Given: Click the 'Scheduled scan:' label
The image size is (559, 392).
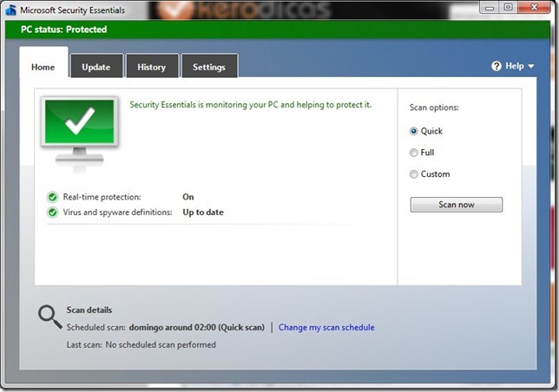Looking at the screenshot, I should [95, 328].
